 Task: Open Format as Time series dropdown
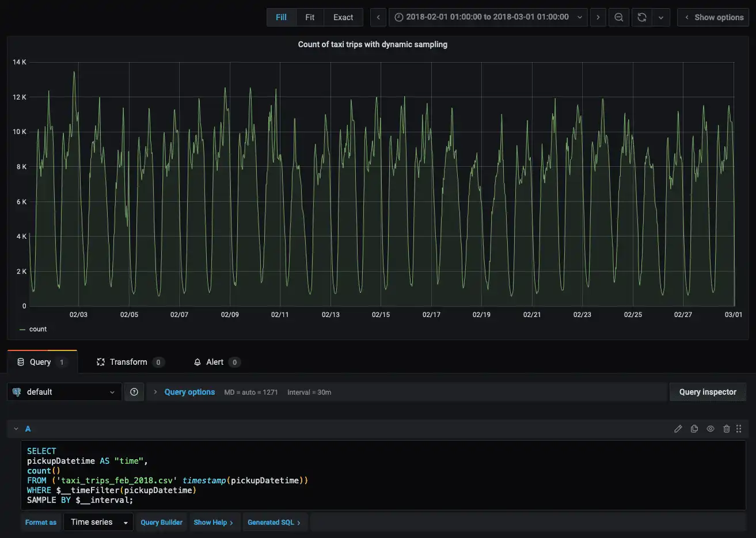click(98, 522)
